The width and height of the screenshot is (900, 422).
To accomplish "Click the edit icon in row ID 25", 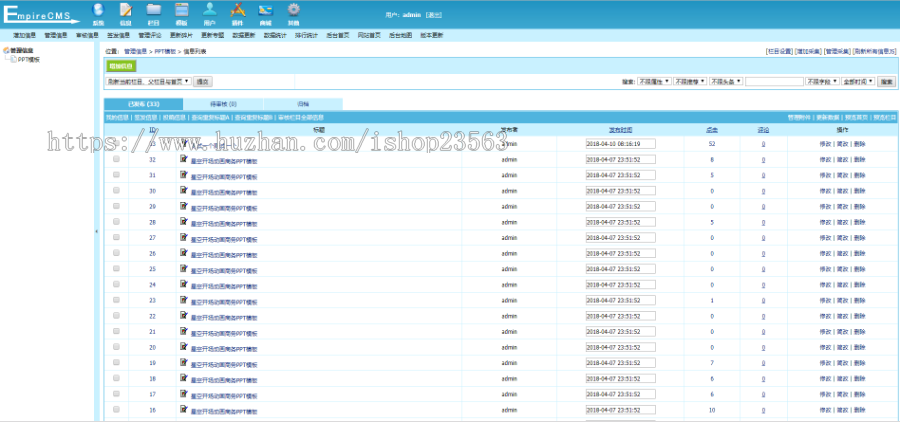I will [x=184, y=268].
